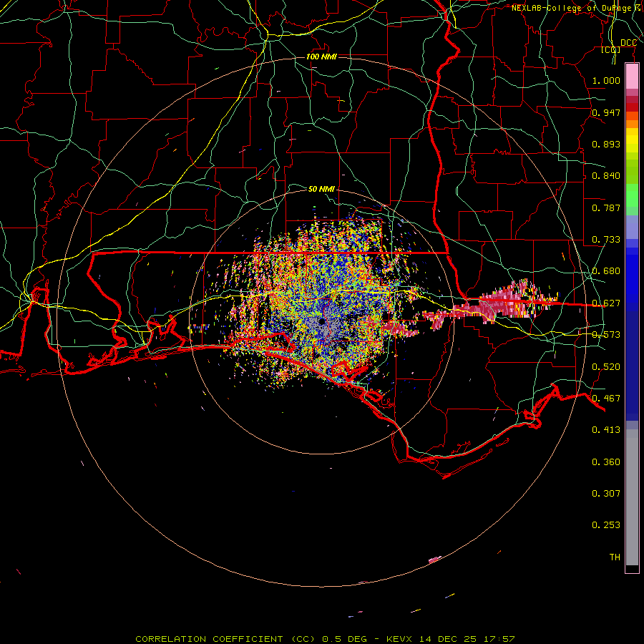Click the 0.307 scale label
This screenshot has width=644, height=644.
coord(606,494)
